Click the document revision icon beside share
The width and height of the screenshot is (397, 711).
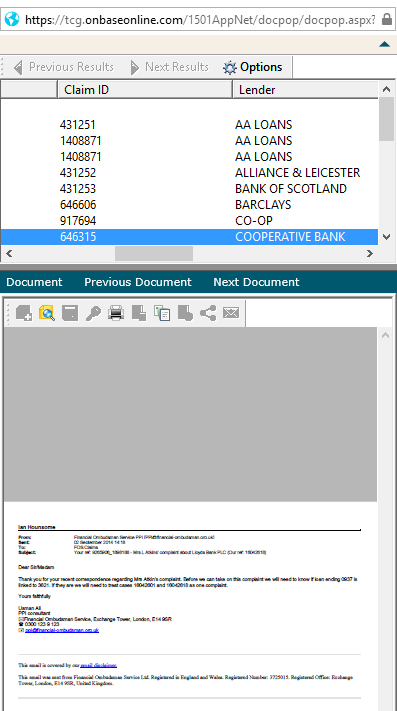(x=185, y=313)
